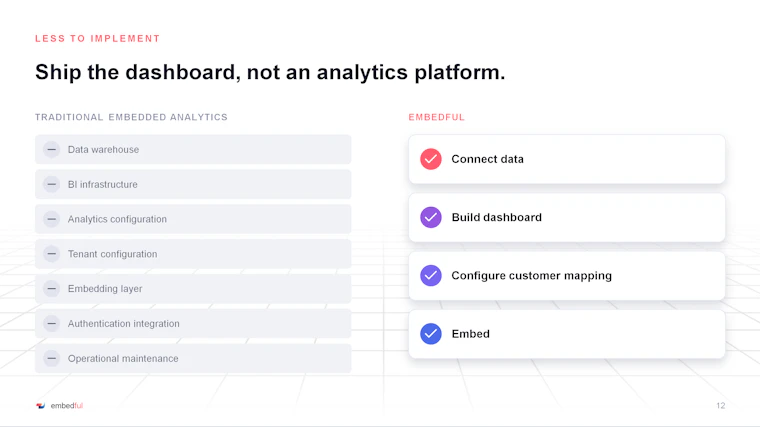
Task: Click the Traditional Embedded Analytics column heading
Action: pos(131,117)
